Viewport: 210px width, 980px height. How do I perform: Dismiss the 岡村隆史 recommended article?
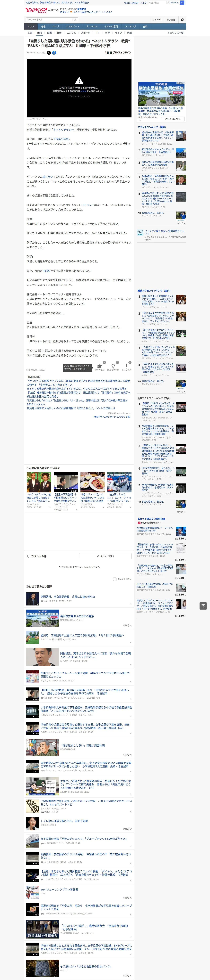pos(131,665)
